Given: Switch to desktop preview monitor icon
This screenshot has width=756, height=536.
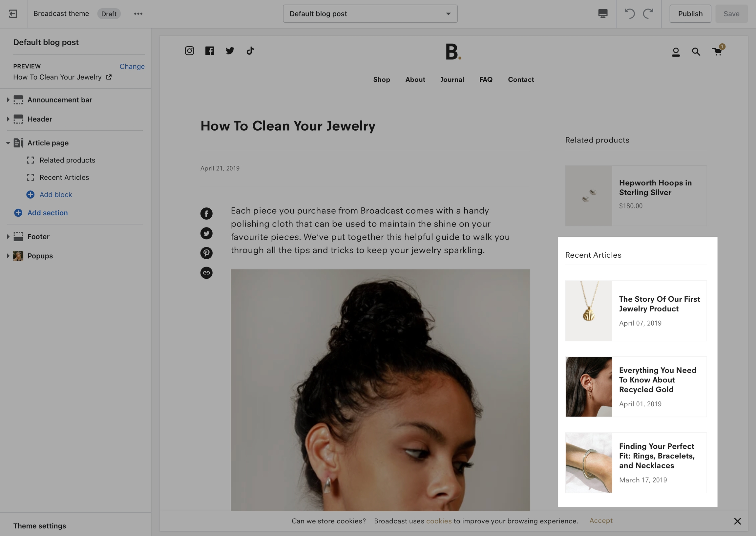Looking at the screenshot, I should [x=603, y=13].
